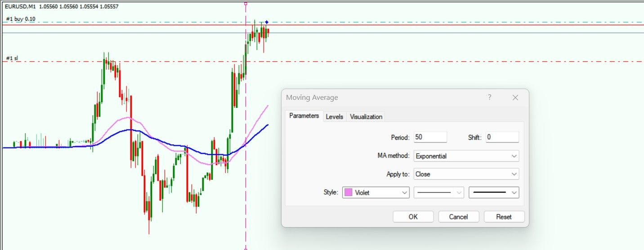Image resolution: width=644 pixels, height=250 pixels.
Task: Select the #1 sl stop loss label
Action: pos(12,58)
